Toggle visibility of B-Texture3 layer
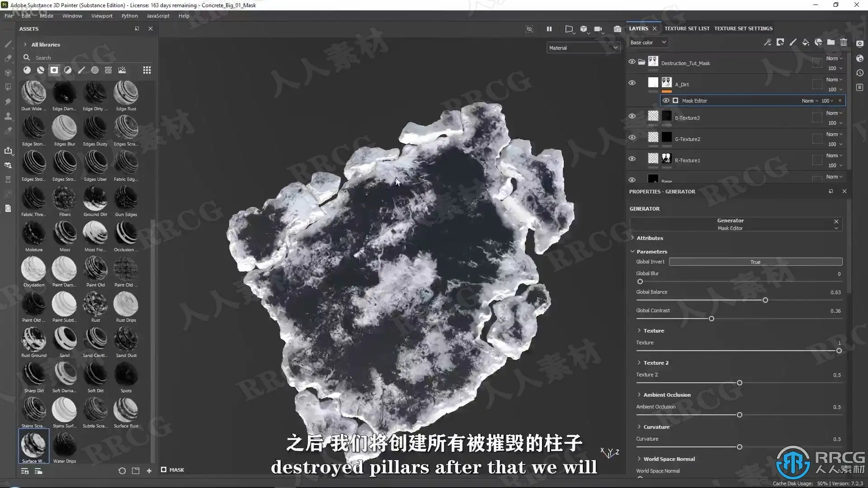The height and width of the screenshot is (488, 868). tap(632, 116)
